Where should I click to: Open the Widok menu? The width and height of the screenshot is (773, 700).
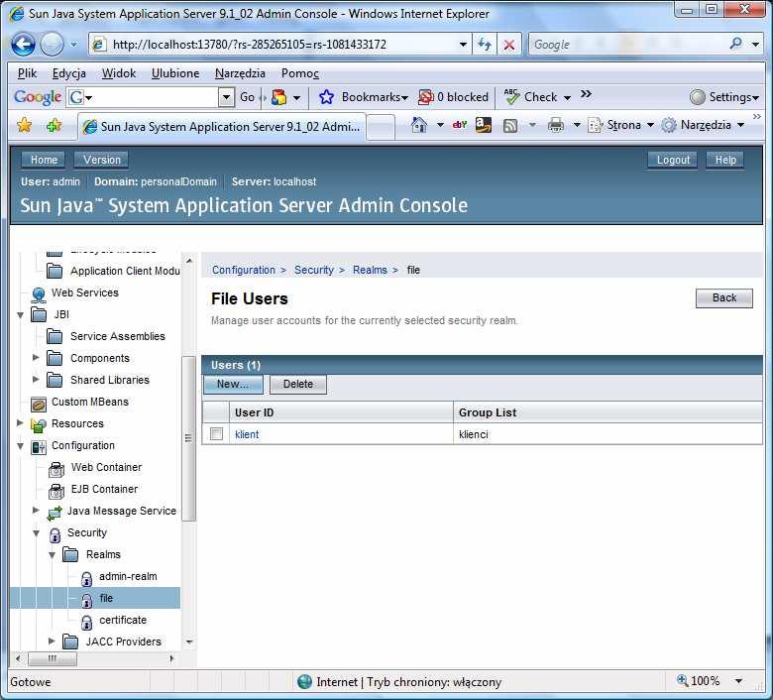119,73
